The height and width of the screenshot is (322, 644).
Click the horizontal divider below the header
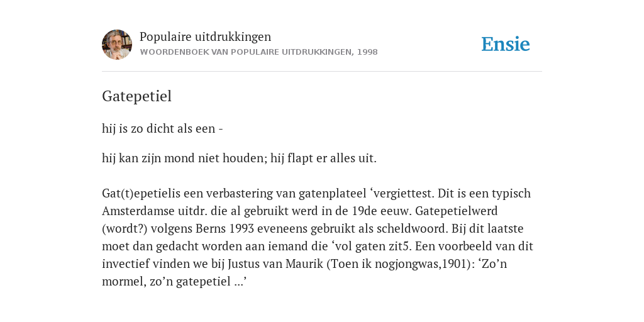322,72
